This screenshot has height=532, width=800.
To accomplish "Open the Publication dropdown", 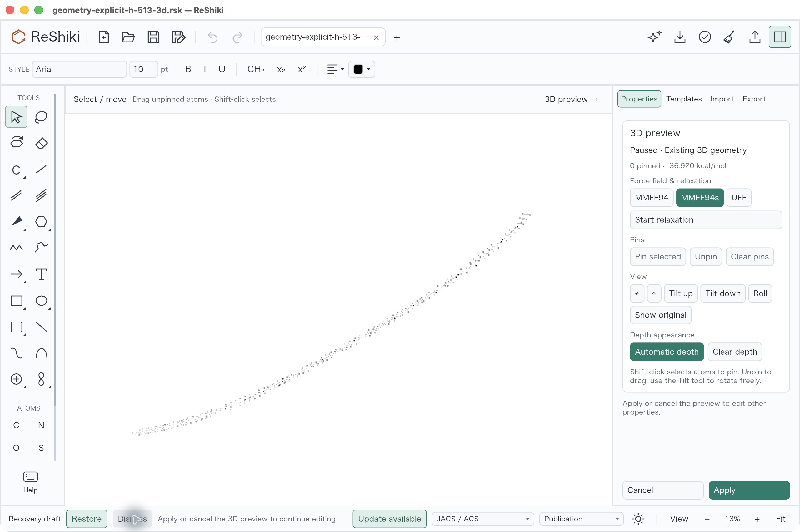I will (x=581, y=519).
